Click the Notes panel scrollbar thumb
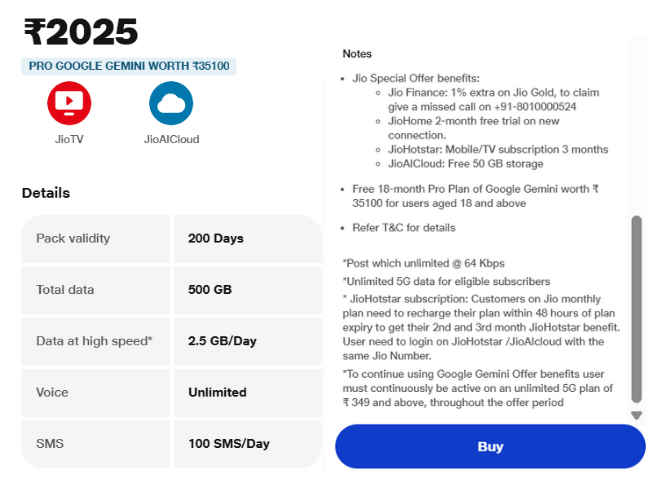The width and height of the screenshot is (650, 480). [x=636, y=310]
